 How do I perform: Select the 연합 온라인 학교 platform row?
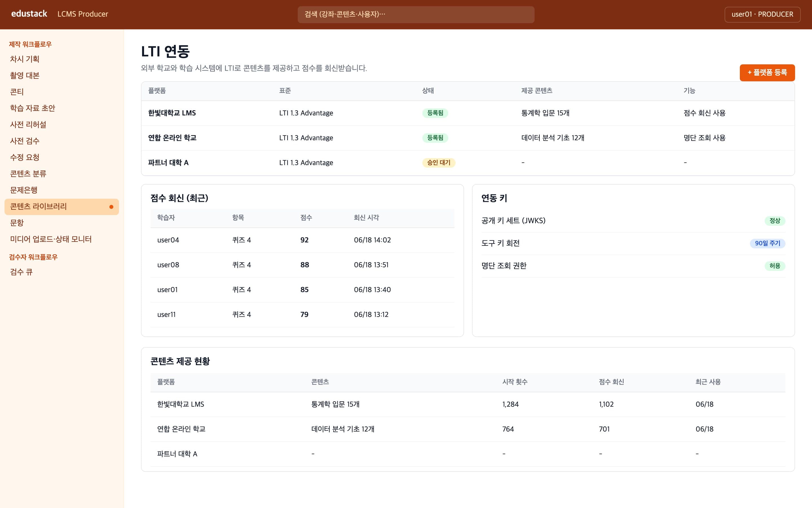468,138
